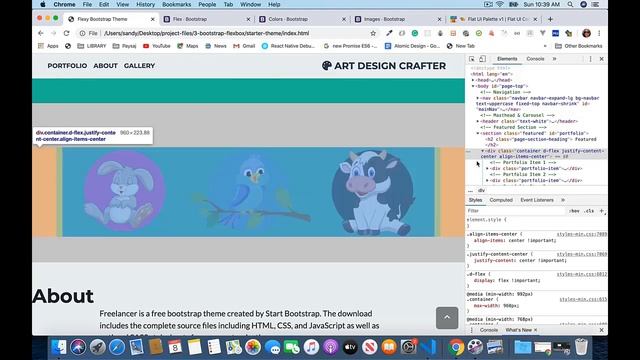Open Visual Studio Code from the Dock

click(x=429, y=347)
